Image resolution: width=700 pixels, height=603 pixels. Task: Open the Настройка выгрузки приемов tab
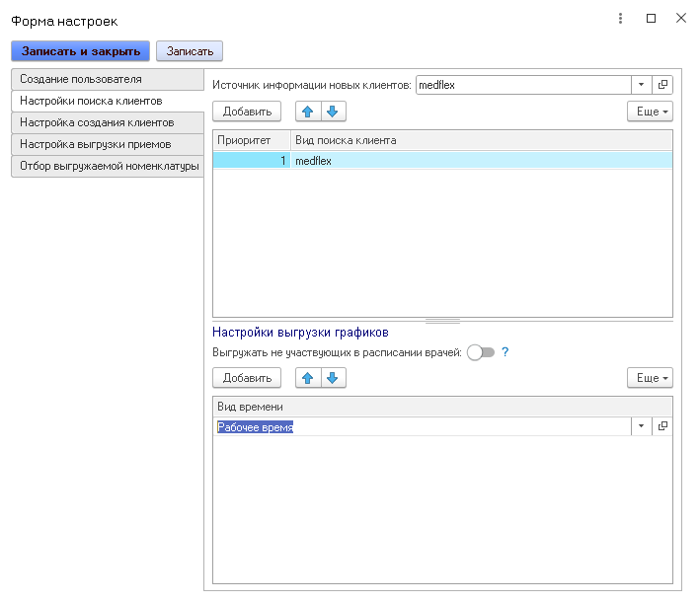[x=107, y=144]
